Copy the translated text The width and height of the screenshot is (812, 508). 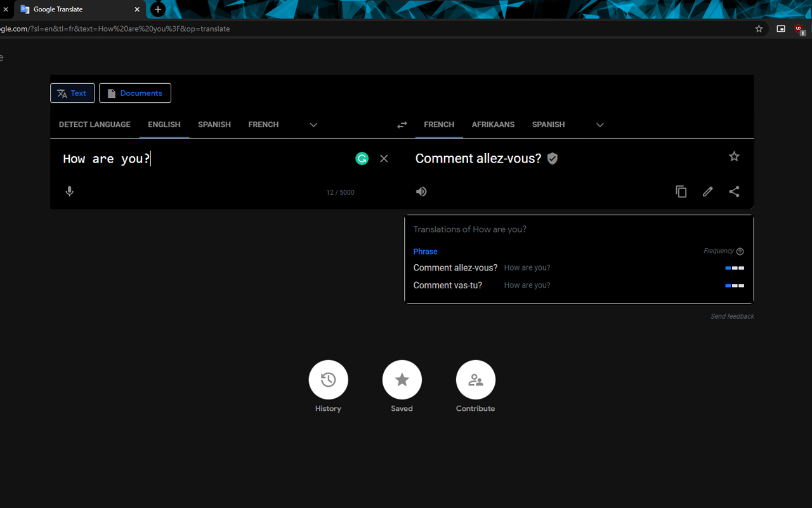coord(681,191)
